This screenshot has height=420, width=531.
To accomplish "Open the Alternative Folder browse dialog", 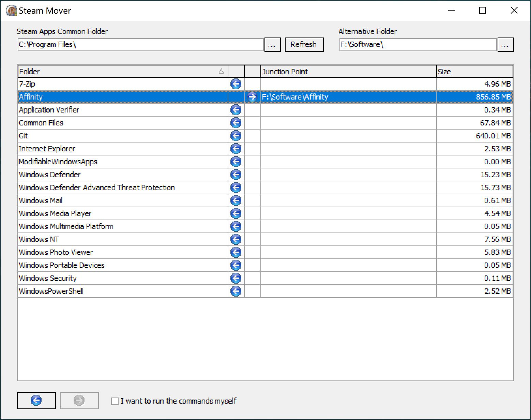I will point(505,45).
